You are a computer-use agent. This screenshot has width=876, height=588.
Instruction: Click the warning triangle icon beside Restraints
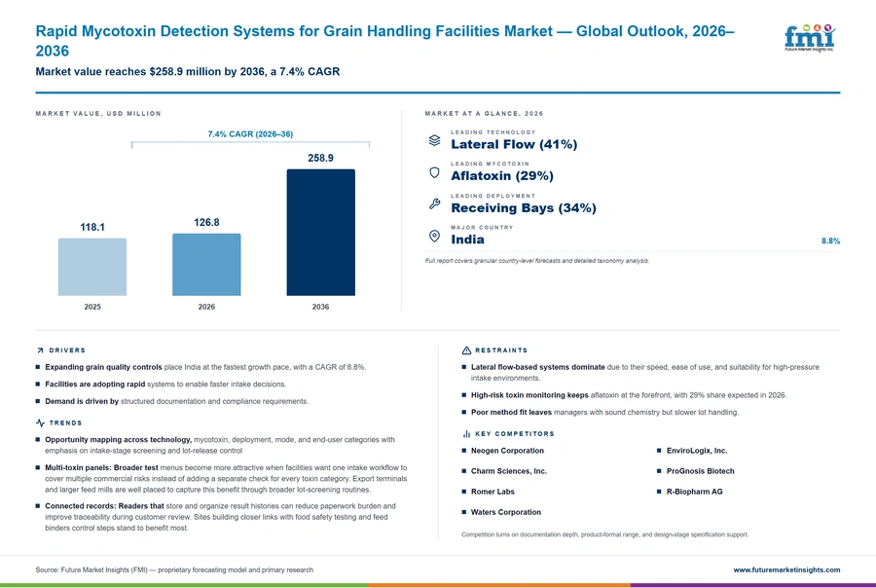[x=466, y=350]
